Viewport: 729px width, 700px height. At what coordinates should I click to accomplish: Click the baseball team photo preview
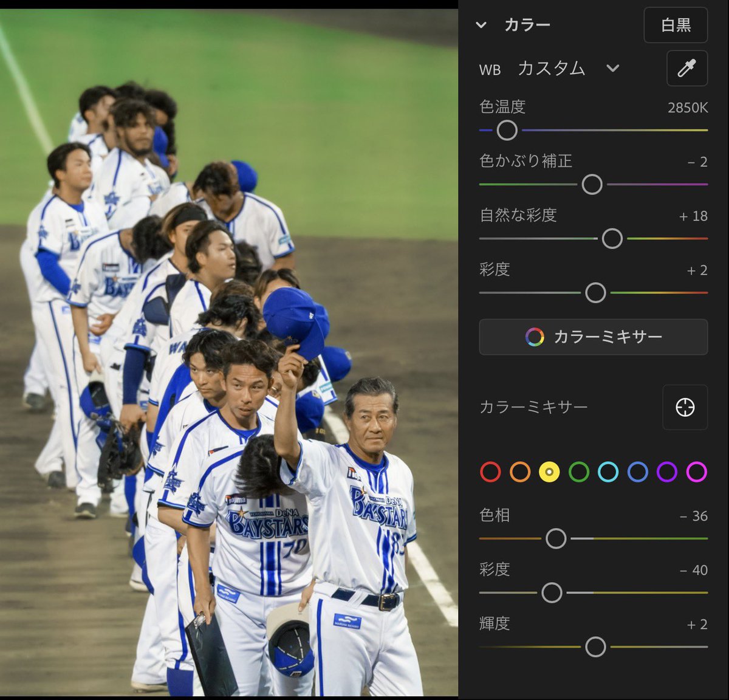coord(229,352)
